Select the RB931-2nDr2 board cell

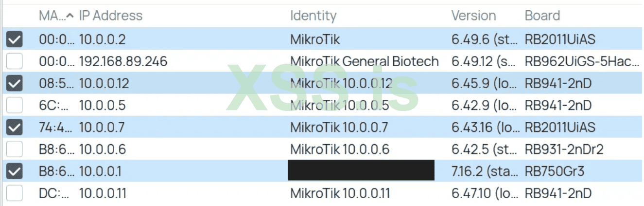(x=564, y=149)
